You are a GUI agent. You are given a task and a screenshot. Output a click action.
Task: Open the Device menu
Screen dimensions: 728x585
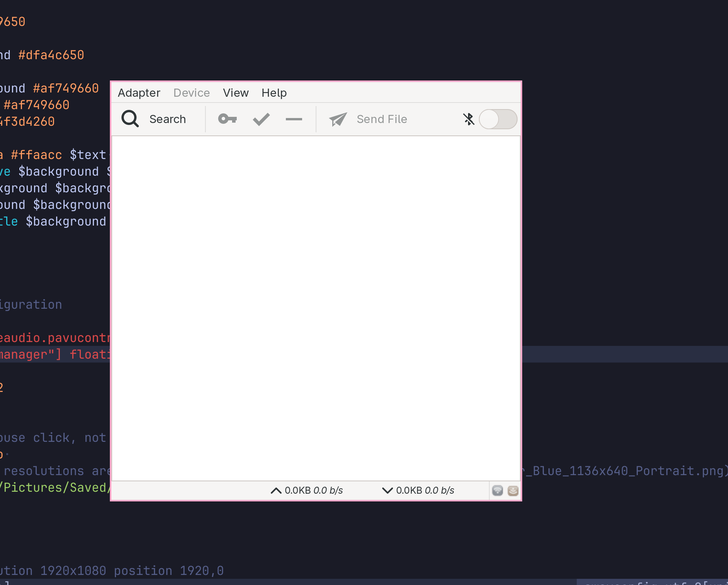click(x=191, y=93)
